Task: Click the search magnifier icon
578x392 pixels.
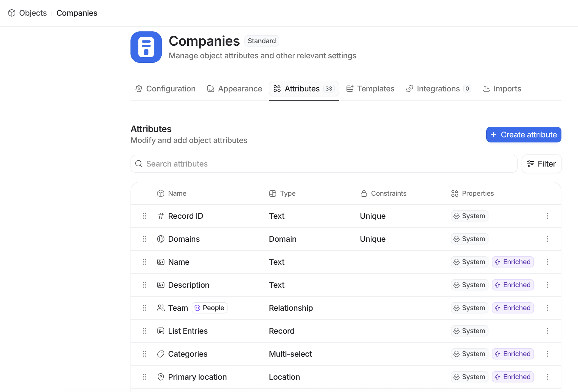Action: [138, 164]
